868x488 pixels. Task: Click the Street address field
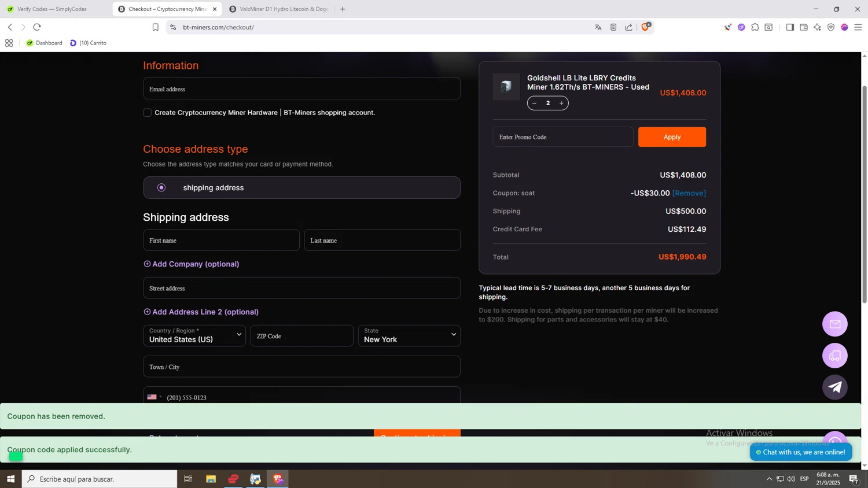tap(301, 288)
